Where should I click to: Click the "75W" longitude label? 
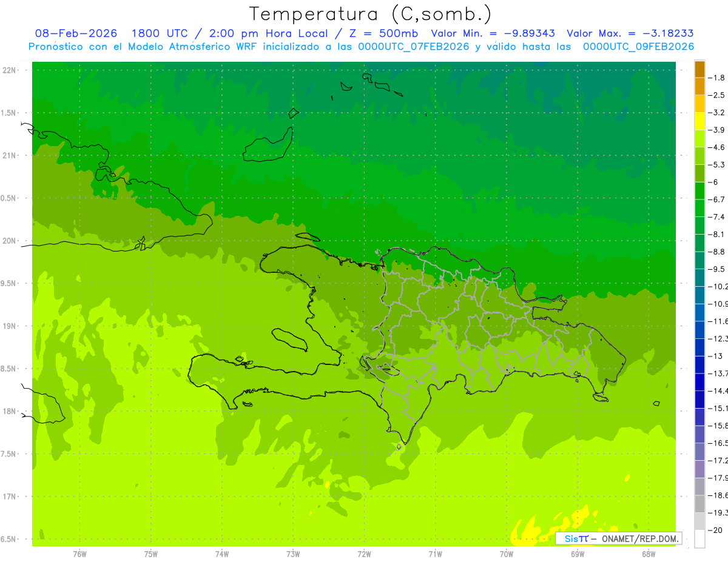pos(151,554)
